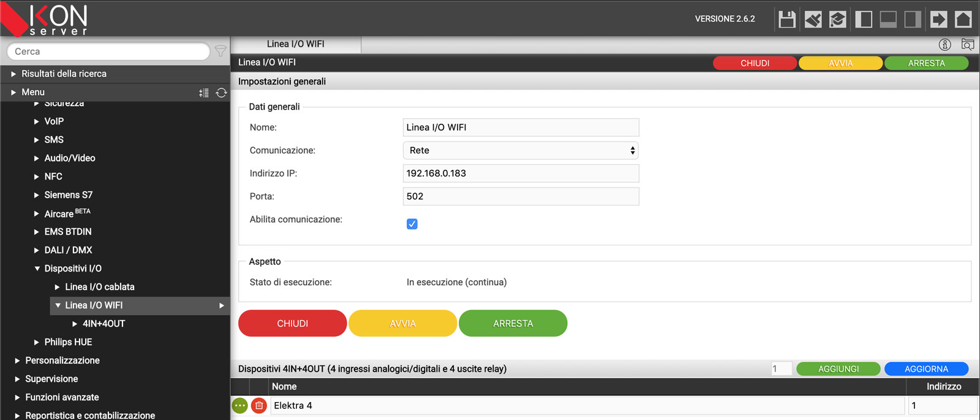
Task: Expand Funzioni avanzate menu section
Action: click(x=17, y=397)
